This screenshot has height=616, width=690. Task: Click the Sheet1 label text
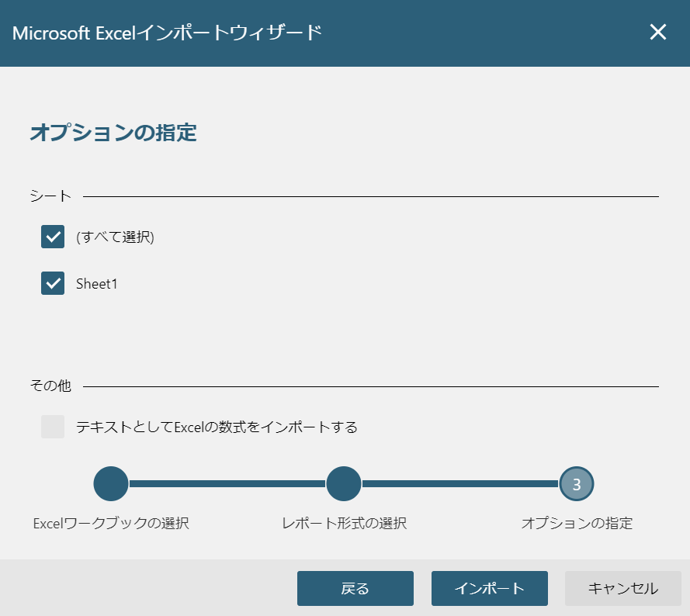[x=97, y=284]
